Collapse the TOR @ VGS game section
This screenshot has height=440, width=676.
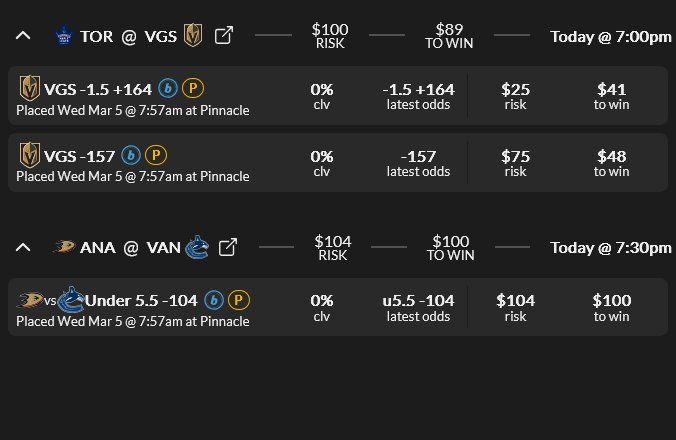point(23,36)
